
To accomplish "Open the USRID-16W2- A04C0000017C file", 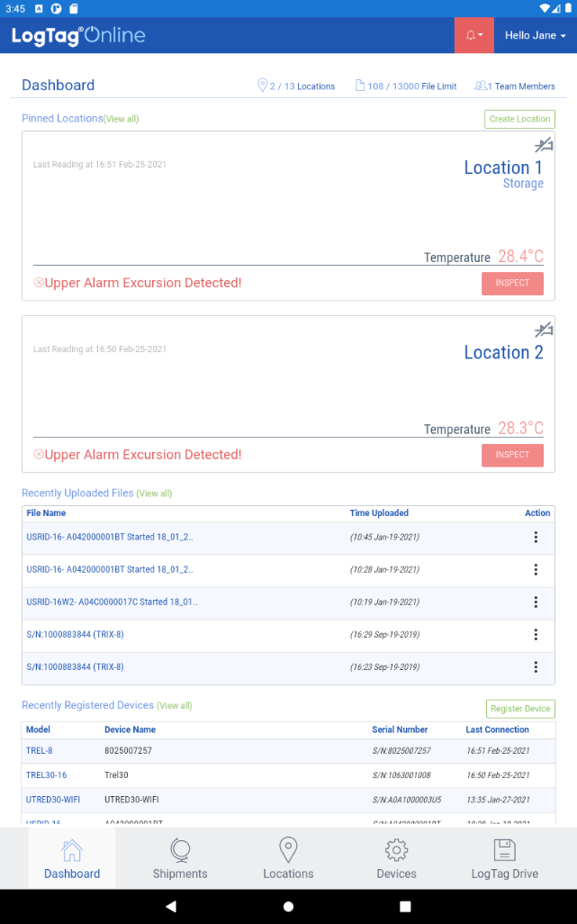I will pyautogui.click(x=112, y=602).
